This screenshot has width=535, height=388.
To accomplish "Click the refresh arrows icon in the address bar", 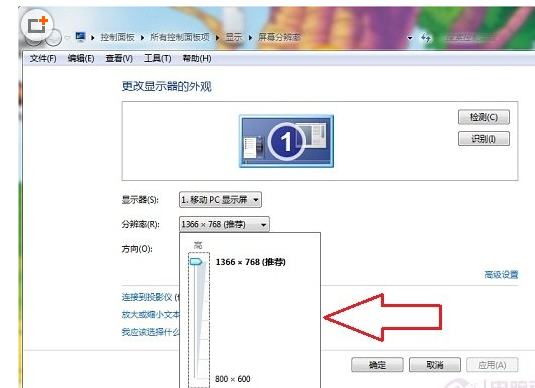I will (425, 38).
